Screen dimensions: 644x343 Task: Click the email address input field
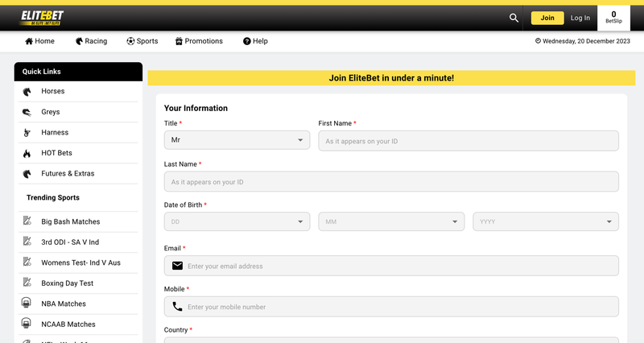[x=391, y=266]
